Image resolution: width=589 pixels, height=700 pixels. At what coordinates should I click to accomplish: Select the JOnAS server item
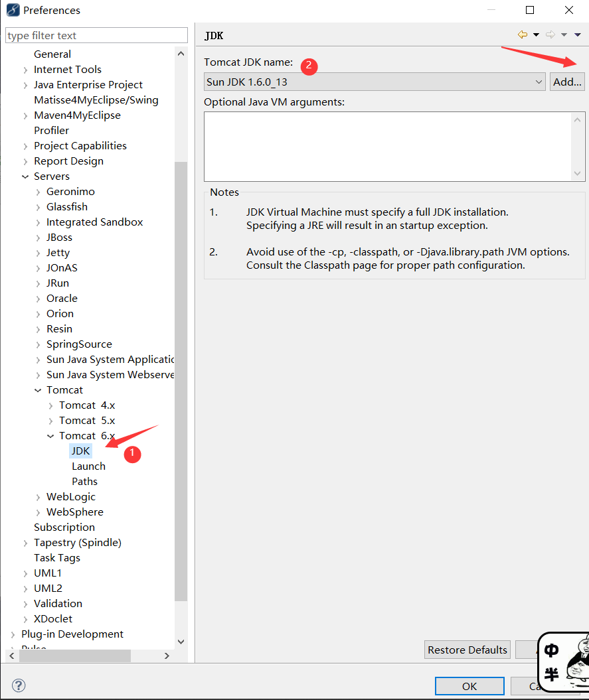tap(62, 268)
